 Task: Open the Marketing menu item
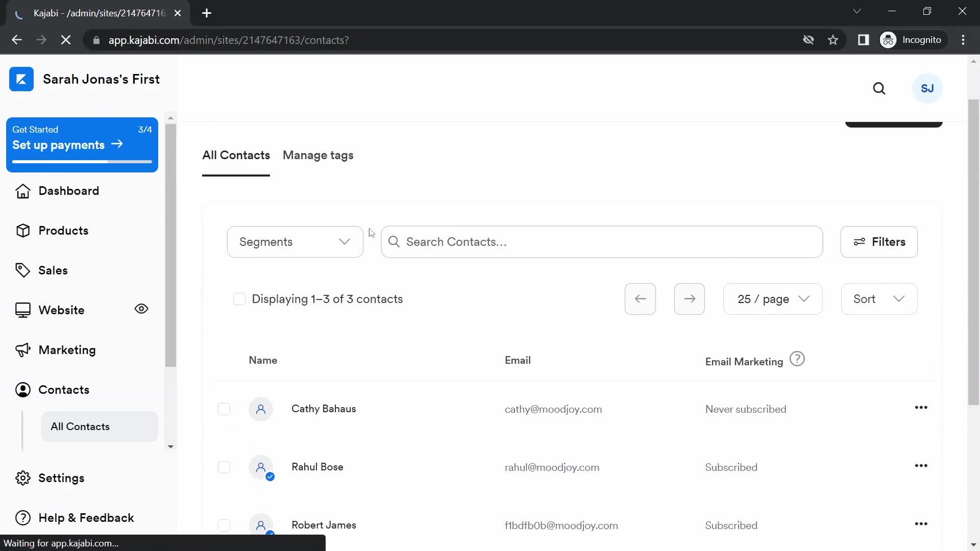67,350
